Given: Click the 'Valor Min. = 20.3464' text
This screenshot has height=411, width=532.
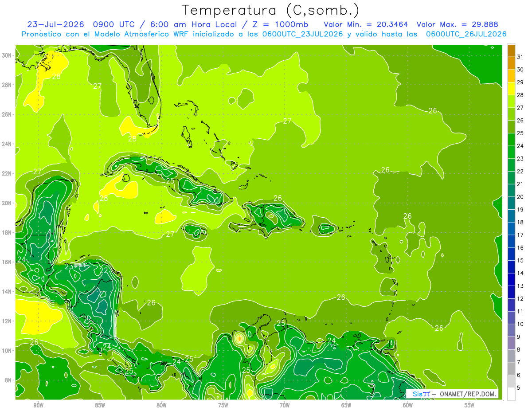Looking at the screenshot, I should coord(366,24).
